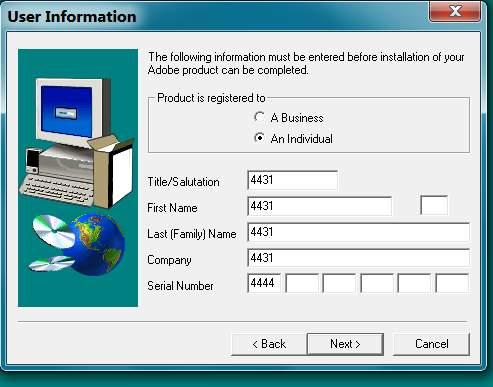This screenshot has width=493, height=387.
Task: Click the last Serial Number box
Action: click(x=452, y=283)
